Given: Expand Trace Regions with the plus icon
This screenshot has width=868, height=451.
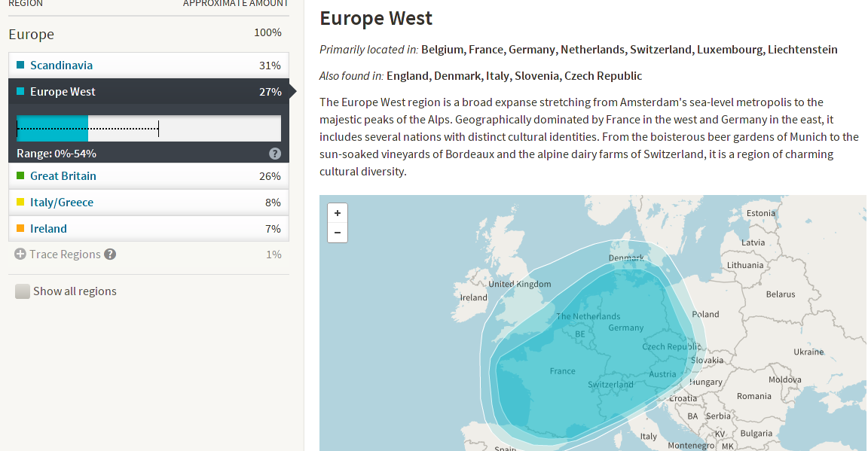Looking at the screenshot, I should (20, 254).
